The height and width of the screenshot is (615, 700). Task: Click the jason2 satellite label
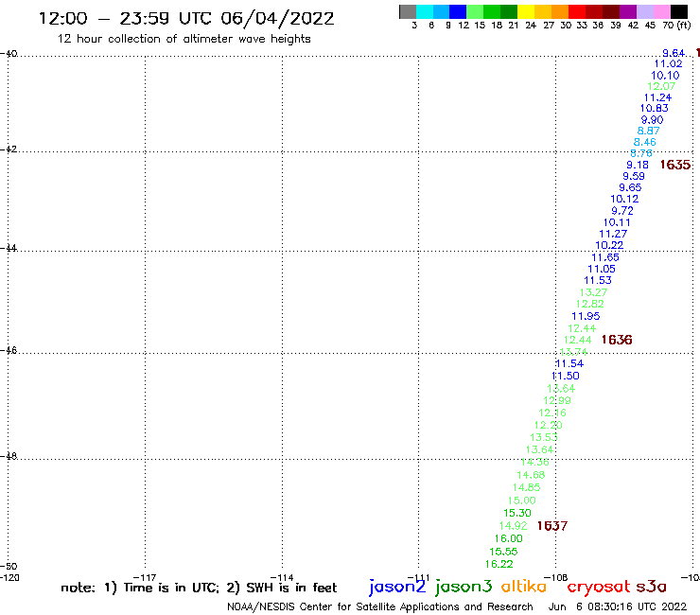tap(397, 587)
